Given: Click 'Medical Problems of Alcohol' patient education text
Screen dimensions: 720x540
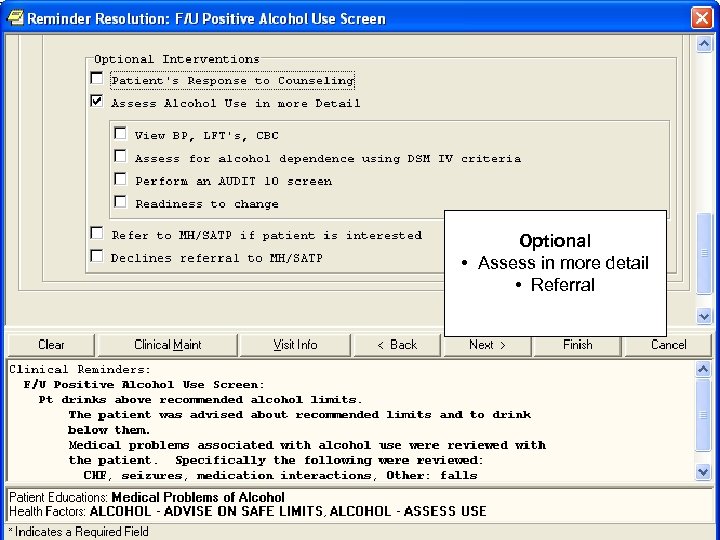Looking at the screenshot, I should coord(198,497).
